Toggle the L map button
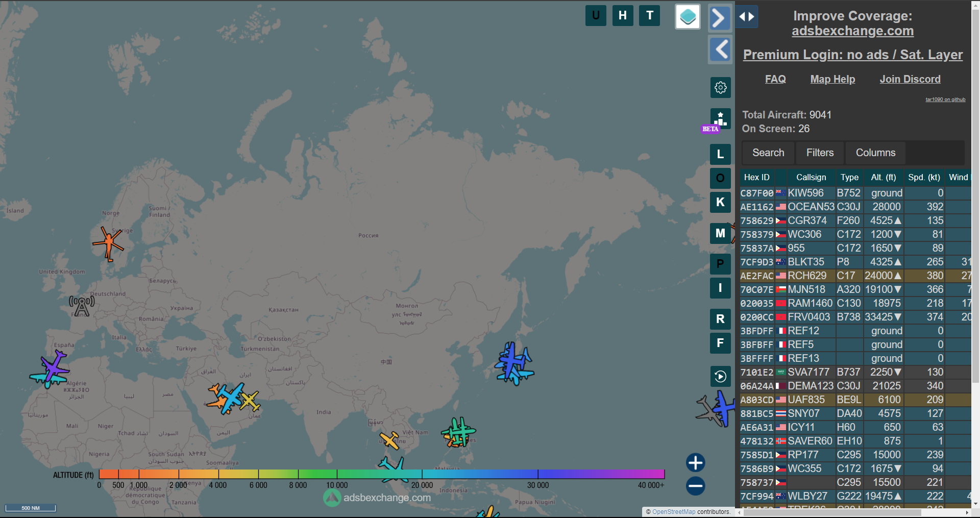The height and width of the screenshot is (518, 980). [720, 154]
